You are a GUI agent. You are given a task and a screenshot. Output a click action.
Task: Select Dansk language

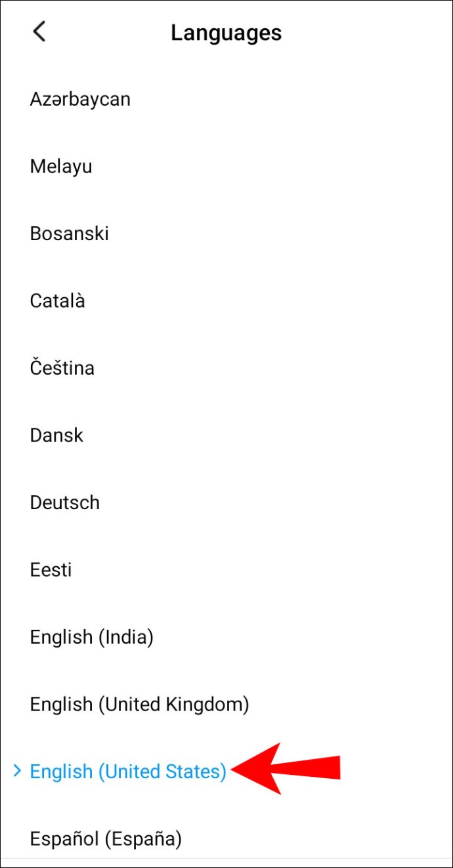tap(57, 436)
